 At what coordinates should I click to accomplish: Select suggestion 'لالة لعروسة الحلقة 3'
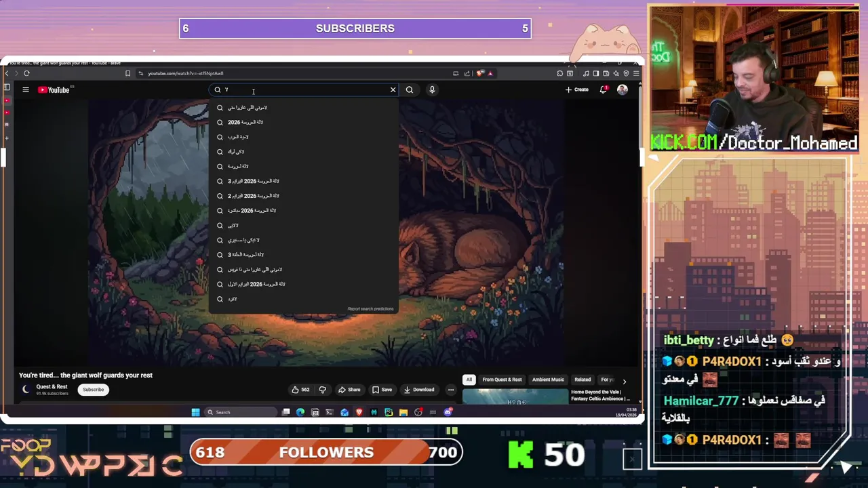pos(304,254)
